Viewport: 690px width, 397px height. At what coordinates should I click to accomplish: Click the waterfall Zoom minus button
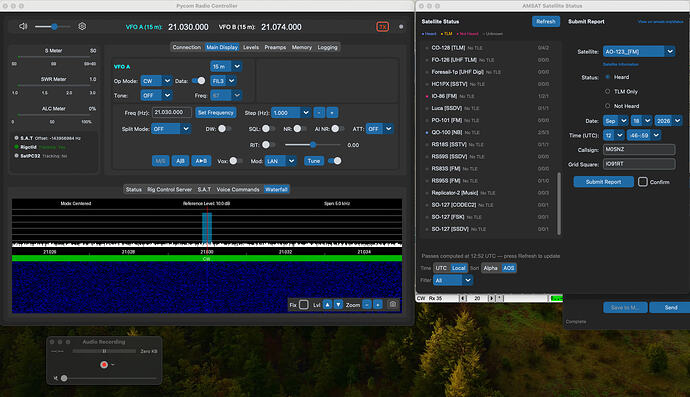tap(367, 305)
